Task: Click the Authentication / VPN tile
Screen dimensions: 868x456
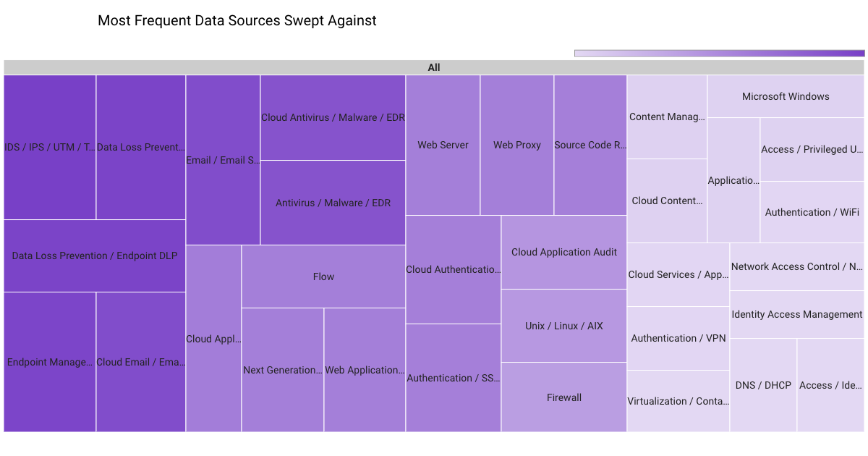Action: (678, 338)
